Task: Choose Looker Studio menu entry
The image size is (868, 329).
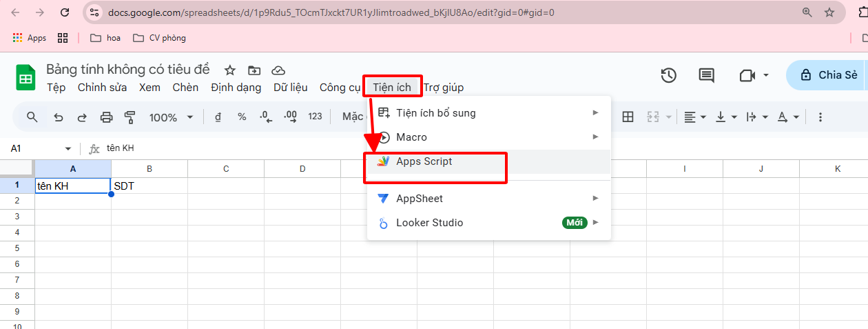Action: click(429, 223)
